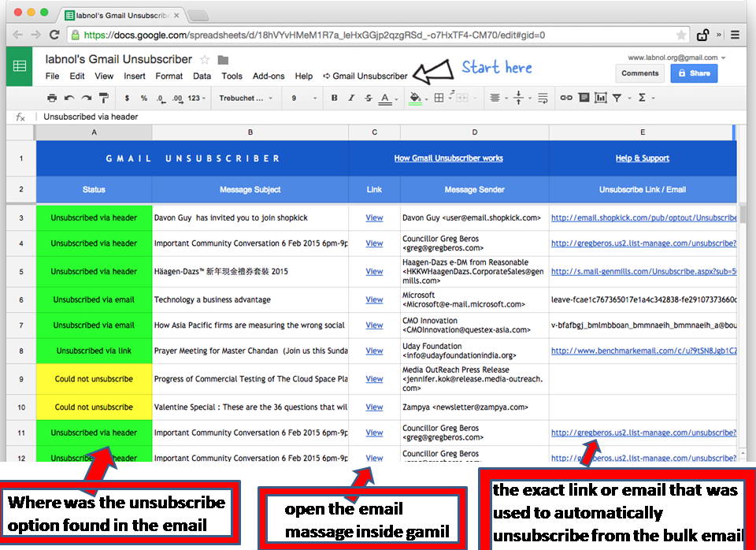Open the Chrome hamburger menu

735,35
